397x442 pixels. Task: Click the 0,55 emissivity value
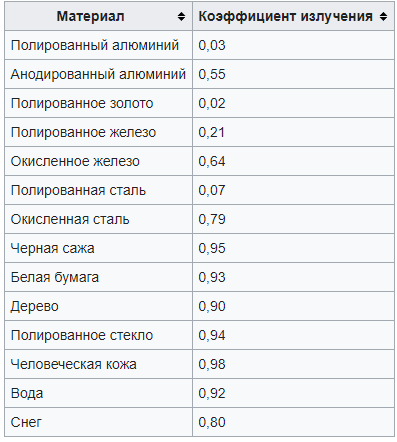point(212,74)
